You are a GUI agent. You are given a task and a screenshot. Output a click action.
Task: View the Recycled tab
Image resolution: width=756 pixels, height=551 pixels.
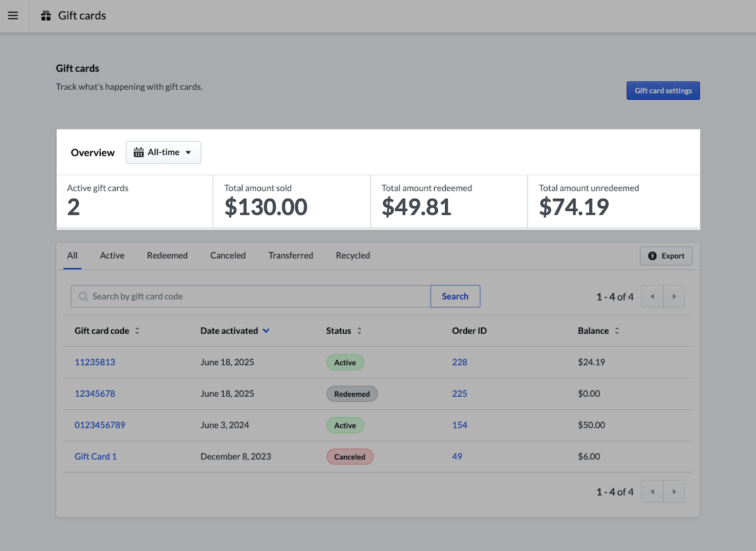pyautogui.click(x=353, y=256)
